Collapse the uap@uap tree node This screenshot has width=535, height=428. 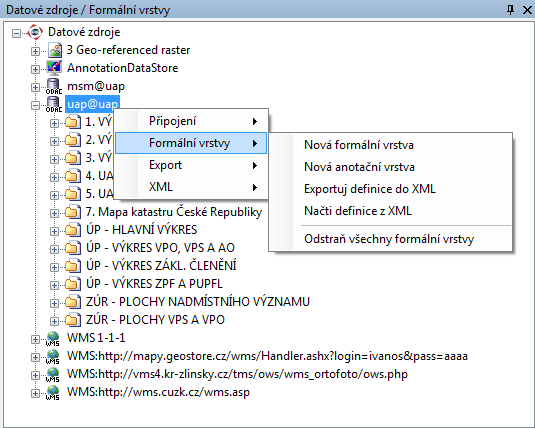(35, 105)
